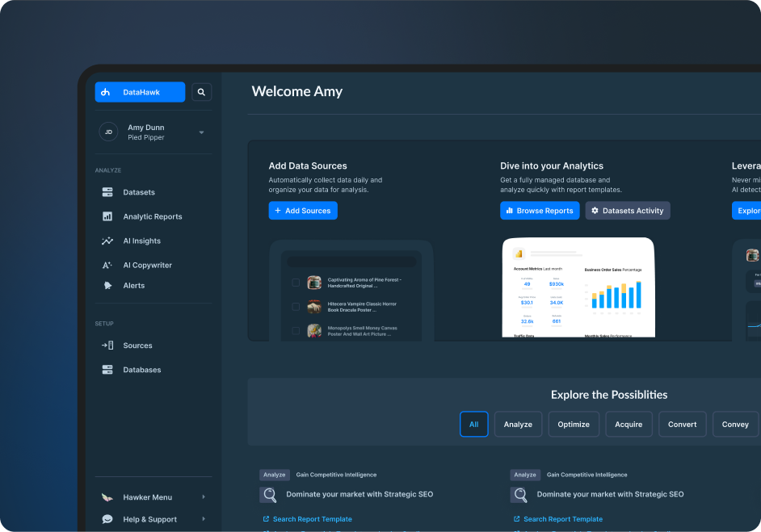This screenshot has width=761, height=532.
Task: Click the first card's Analyze tag
Action: coord(274,475)
